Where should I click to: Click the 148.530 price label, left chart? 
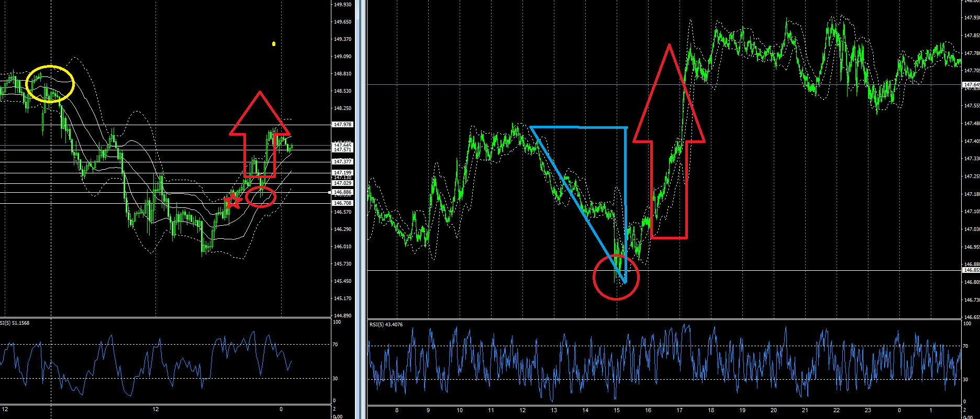pos(342,91)
